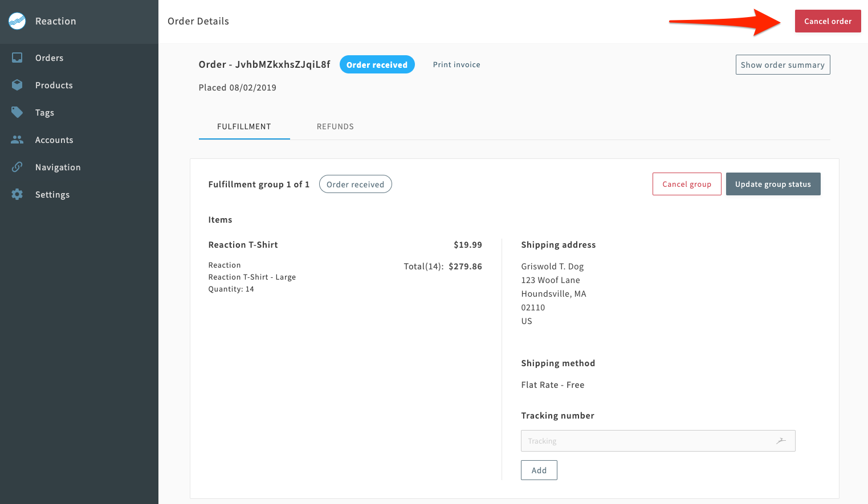Go to the Products menu item
Viewport: 868px width, 504px height.
pos(54,85)
